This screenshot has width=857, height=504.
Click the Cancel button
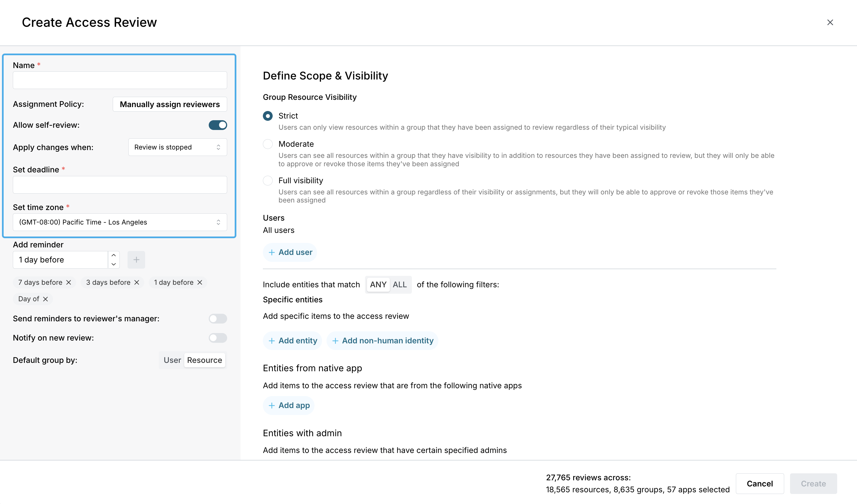click(759, 483)
